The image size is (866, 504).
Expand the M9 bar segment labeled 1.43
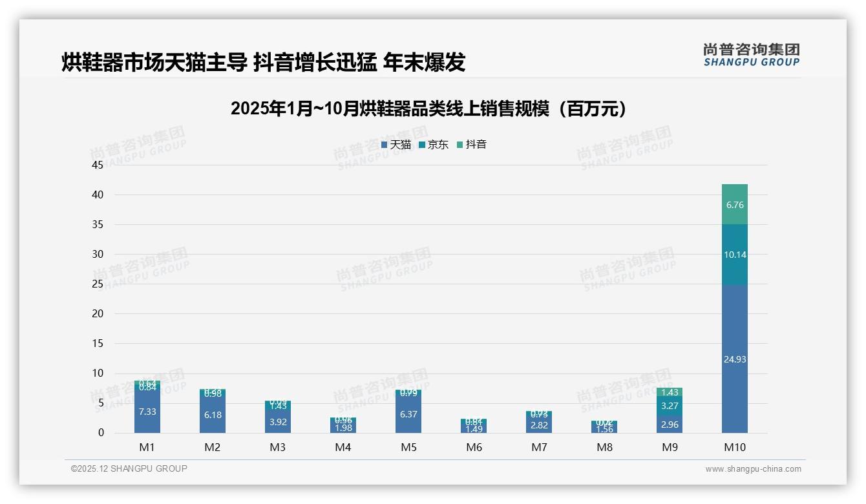pos(669,392)
